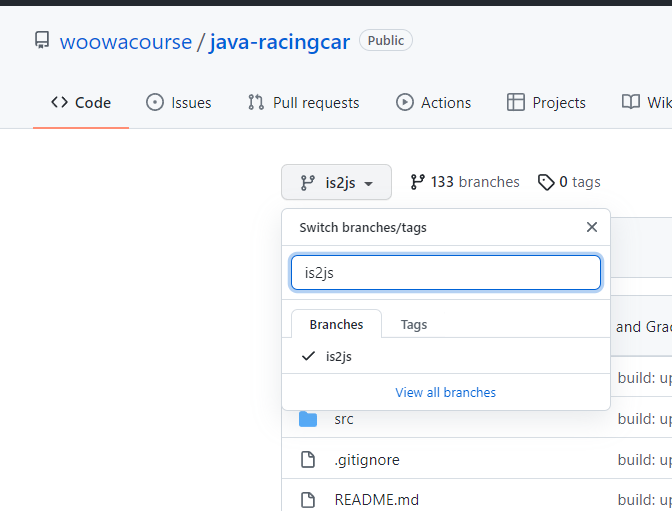The image size is (672, 511).
Task: Click the Actions play icon
Action: (405, 102)
